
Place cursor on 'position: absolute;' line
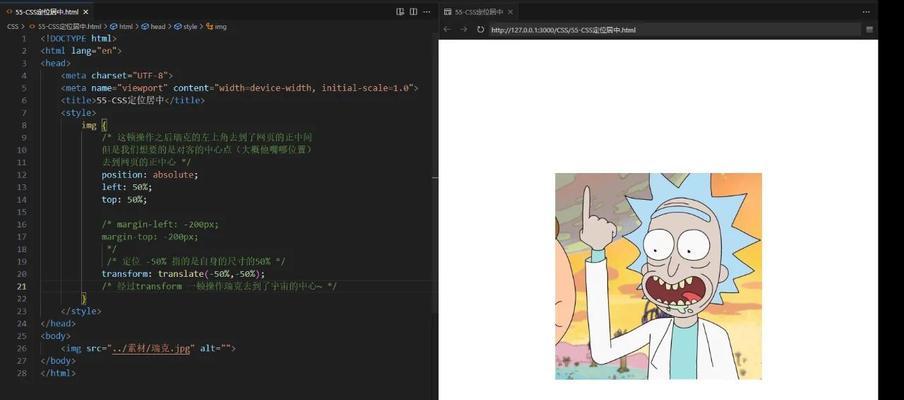pos(150,175)
